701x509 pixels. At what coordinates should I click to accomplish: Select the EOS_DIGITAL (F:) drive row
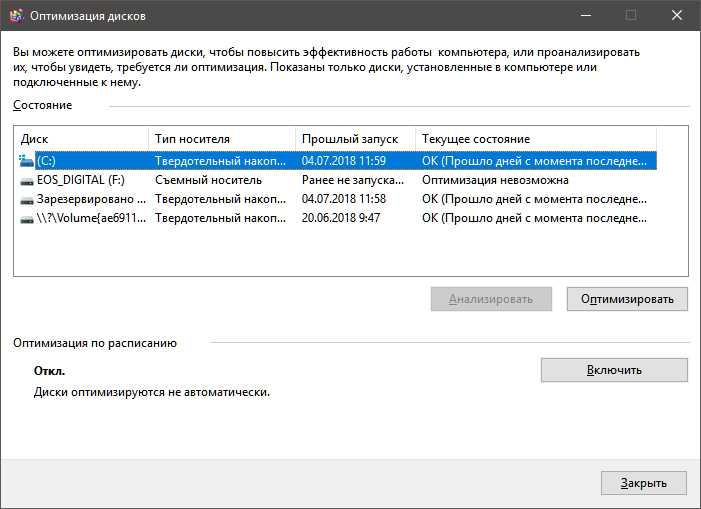(336, 180)
